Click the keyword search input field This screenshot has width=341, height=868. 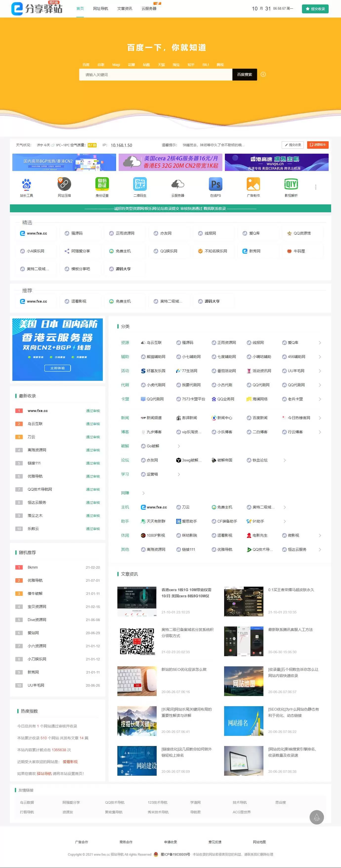(155, 74)
